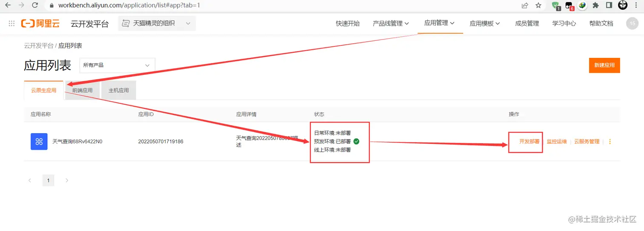Click the 监控运维 link
Image resolution: width=644 pixels, height=231 pixels.
point(557,142)
